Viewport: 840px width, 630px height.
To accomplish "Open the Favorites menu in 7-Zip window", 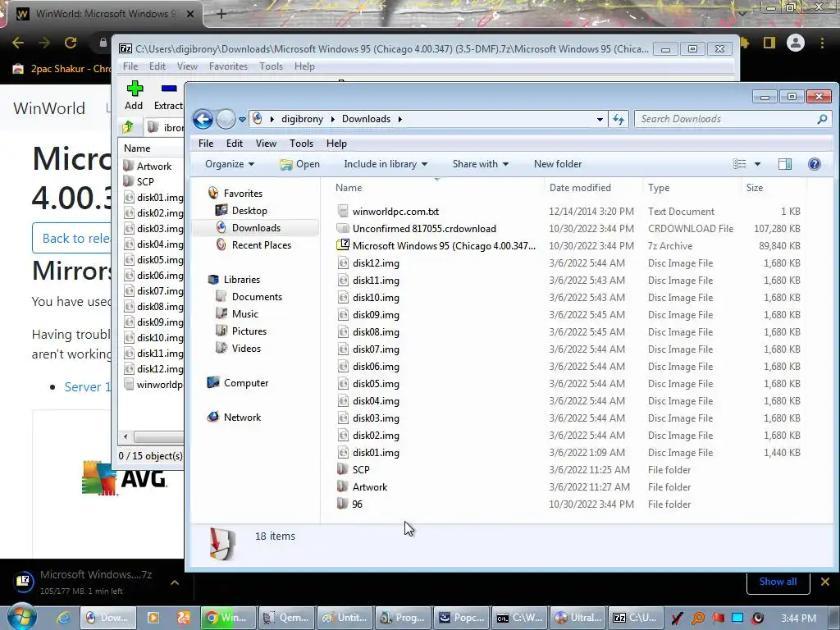I will (228, 66).
